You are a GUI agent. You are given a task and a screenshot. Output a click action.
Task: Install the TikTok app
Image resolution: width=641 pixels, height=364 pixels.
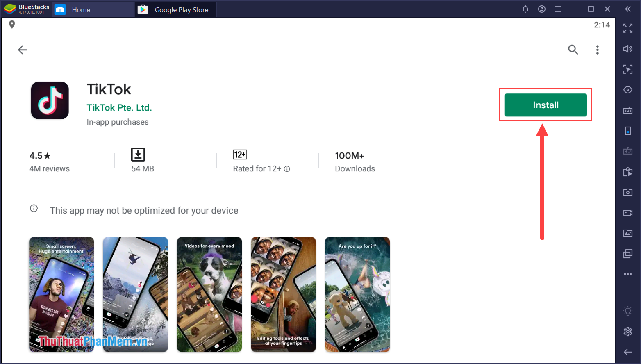click(x=546, y=105)
